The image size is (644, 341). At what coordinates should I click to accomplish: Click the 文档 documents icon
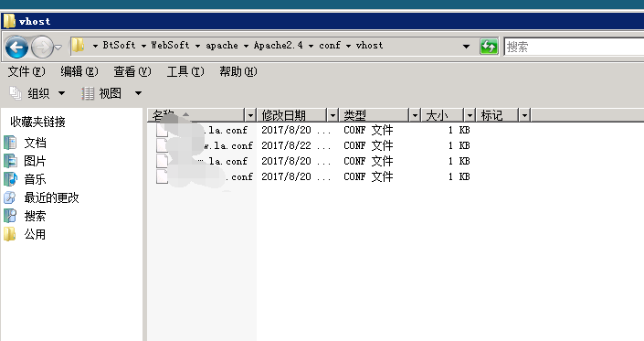pyautogui.click(x=10, y=143)
